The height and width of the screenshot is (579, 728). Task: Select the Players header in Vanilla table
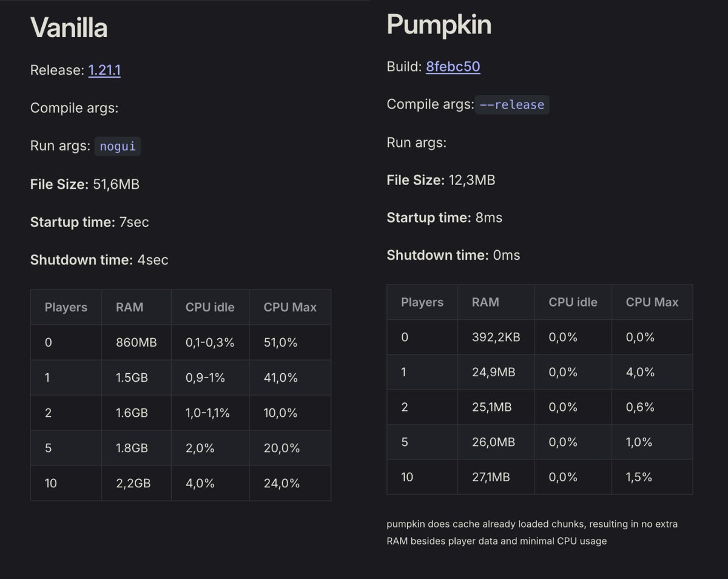[x=66, y=307]
